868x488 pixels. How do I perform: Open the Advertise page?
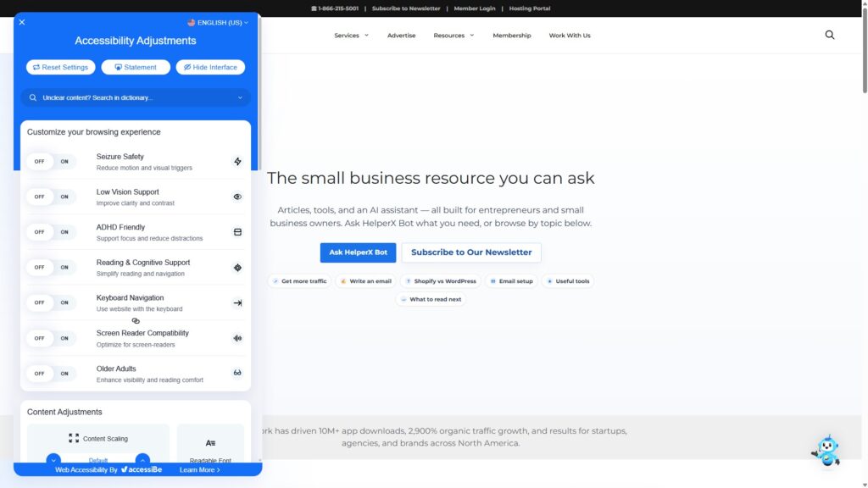tap(401, 36)
